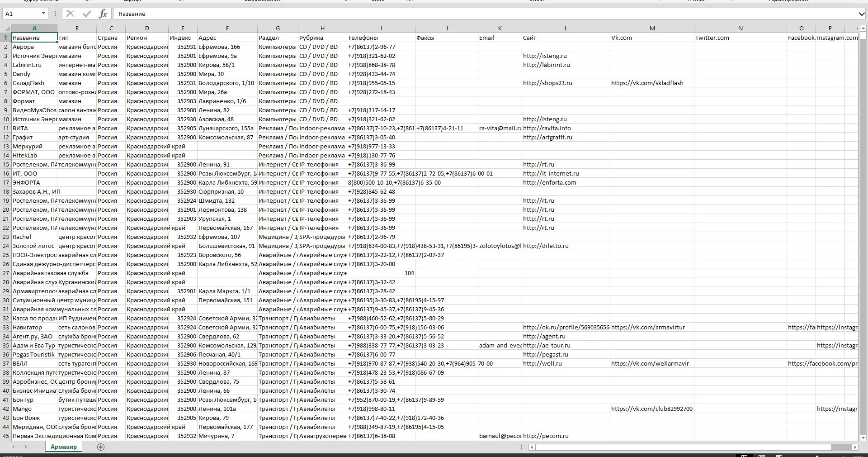Screen dimensions: 868x457
Task: Select cell 'Золотой лотос'
Action: pyautogui.click(x=34, y=246)
